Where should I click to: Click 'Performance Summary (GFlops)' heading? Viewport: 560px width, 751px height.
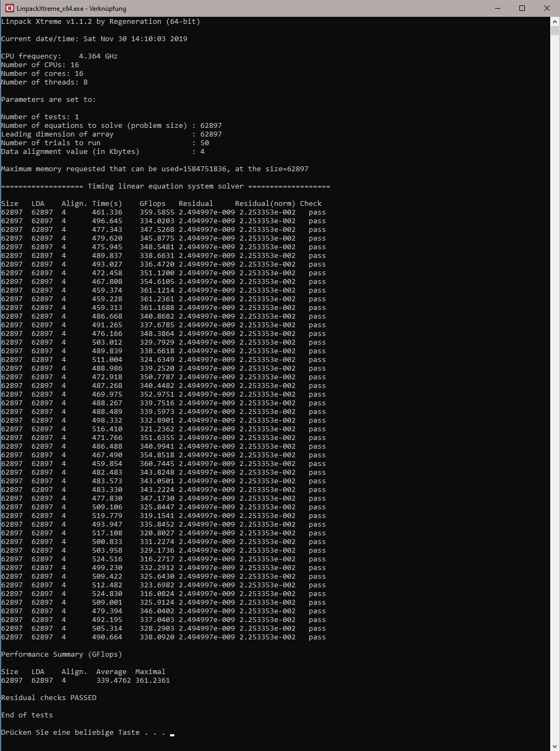(62, 655)
